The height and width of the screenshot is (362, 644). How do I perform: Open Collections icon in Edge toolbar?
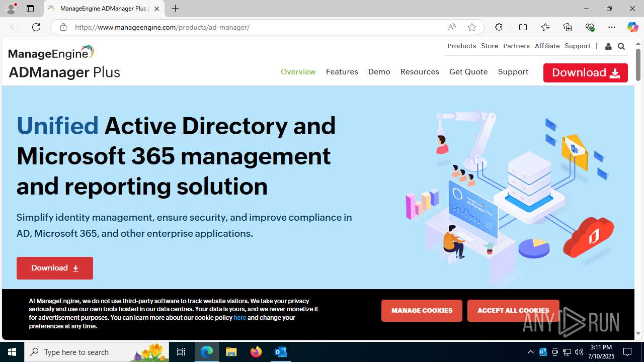[x=568, y=27]
